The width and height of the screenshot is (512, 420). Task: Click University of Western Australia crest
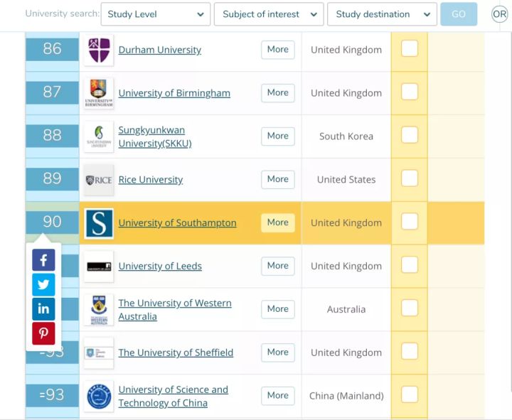99,310
